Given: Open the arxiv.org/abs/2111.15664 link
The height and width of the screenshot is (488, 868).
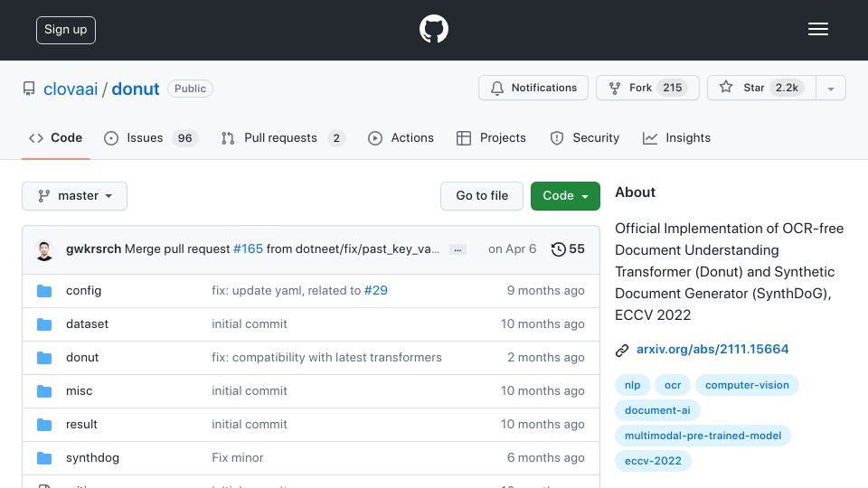Looking at the screenshot, I should [x=712, y=349].
